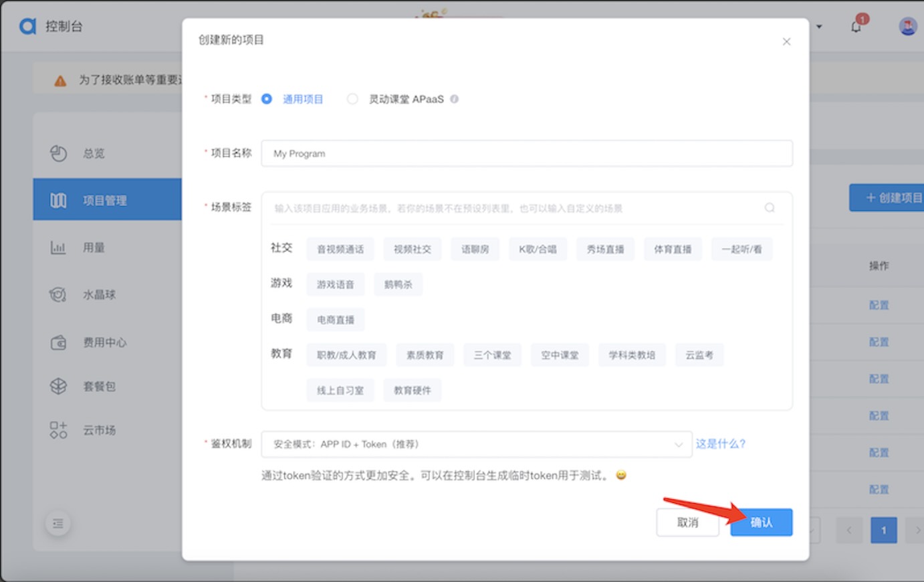Click the 总览 pie chart icon
924x582 pixels.
pyautogui.click(x=58, y=153)
